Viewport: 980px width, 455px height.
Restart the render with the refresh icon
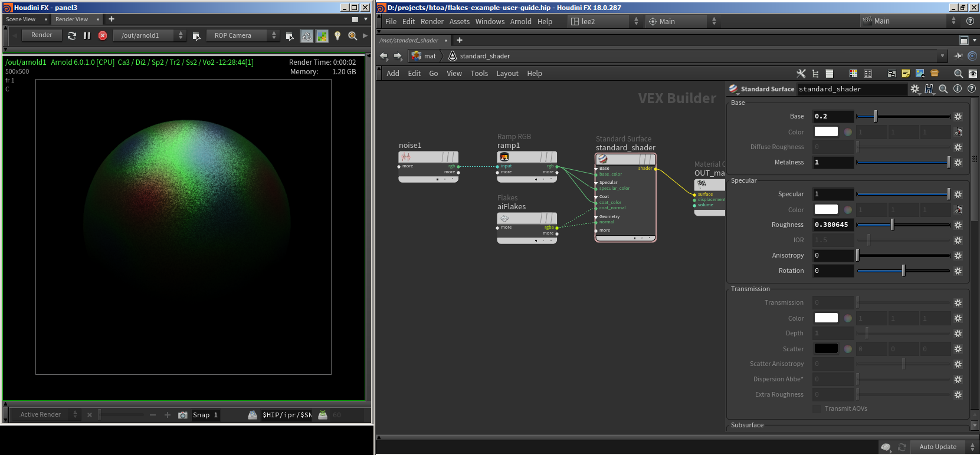[72, 35]
